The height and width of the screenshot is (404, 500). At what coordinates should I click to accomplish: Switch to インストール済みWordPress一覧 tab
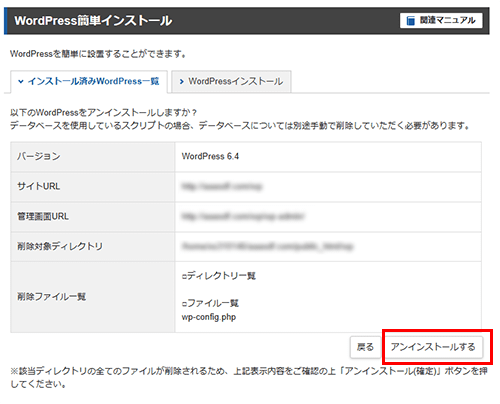coord(89,81)
